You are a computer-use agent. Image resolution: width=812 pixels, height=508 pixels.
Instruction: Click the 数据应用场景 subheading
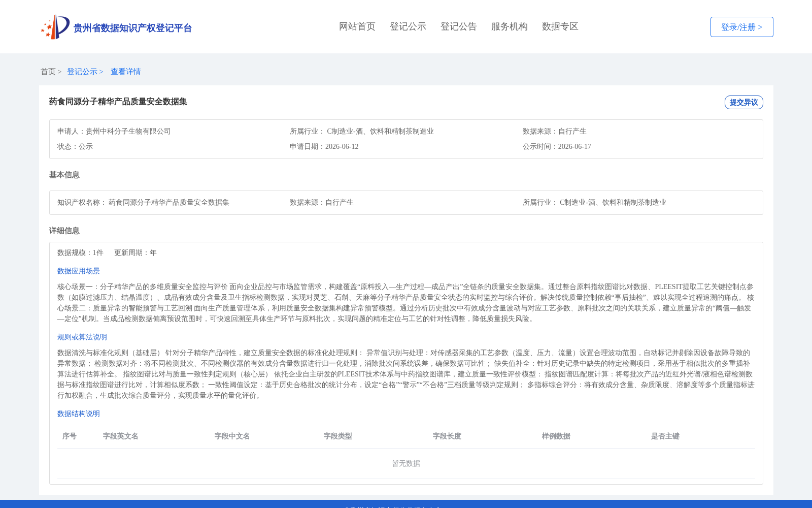tap(79, 271)
